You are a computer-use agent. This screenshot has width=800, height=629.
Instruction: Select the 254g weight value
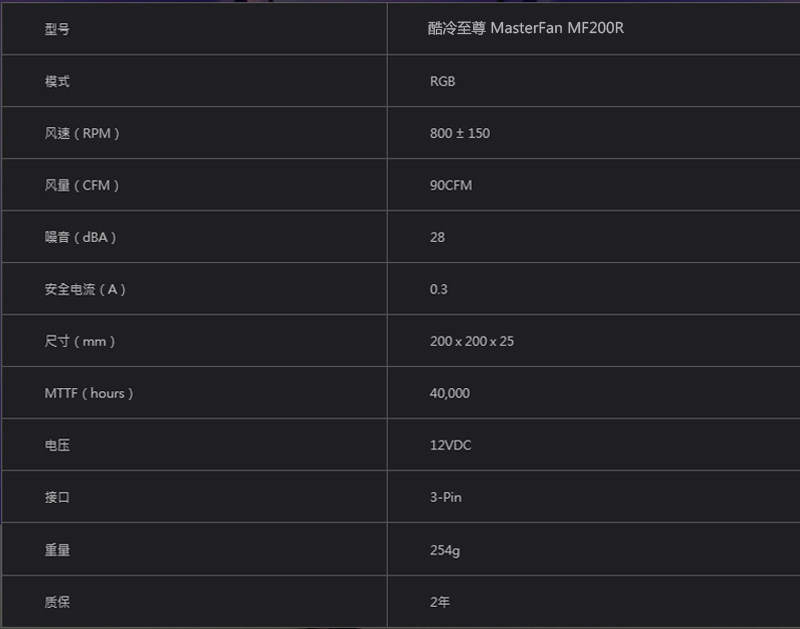[445, 550]
